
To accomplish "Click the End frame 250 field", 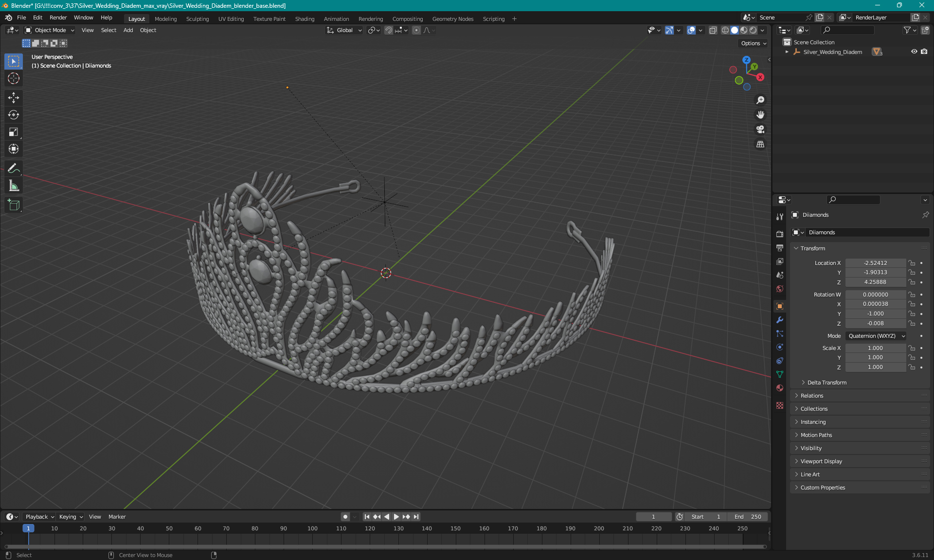I will click(x=748, y=517).
